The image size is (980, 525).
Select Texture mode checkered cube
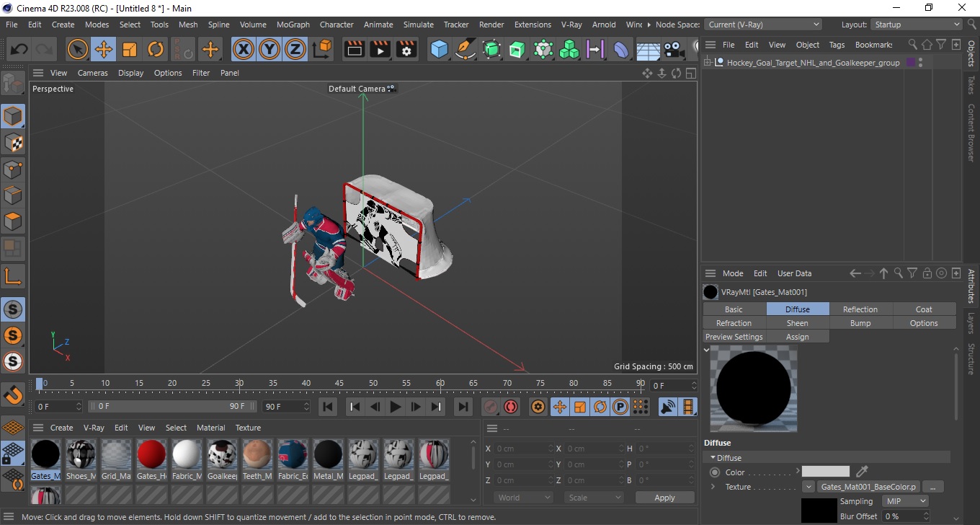pos(13,143)
